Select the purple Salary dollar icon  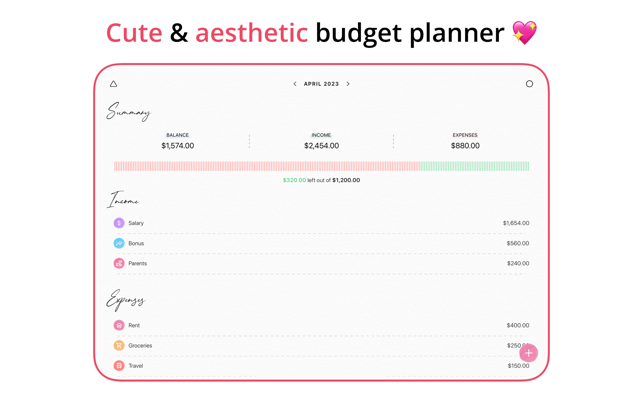coord(119,223)
